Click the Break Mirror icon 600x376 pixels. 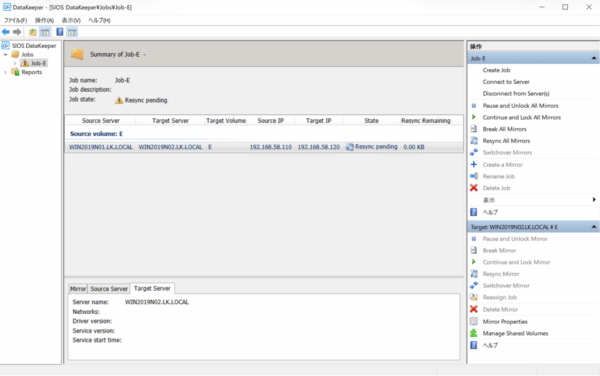click(x=474, y=250)
